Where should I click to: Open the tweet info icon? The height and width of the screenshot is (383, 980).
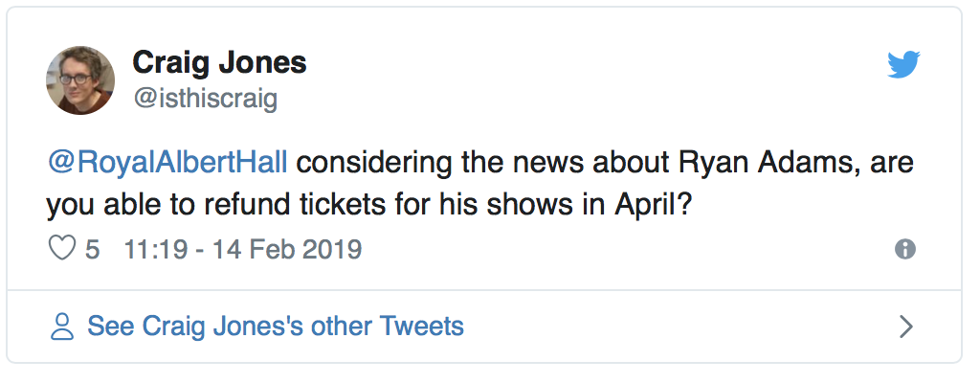(904, 249)
